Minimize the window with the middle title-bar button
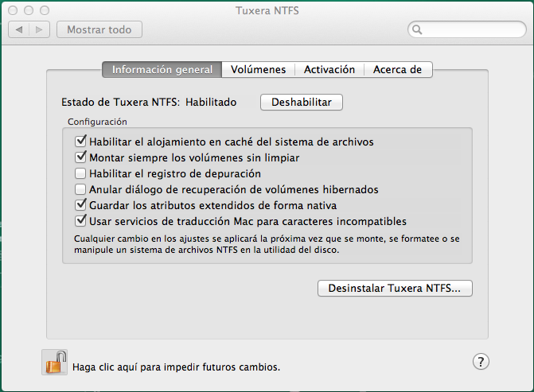The image size is (534, 392). click(x=29, y=10)
